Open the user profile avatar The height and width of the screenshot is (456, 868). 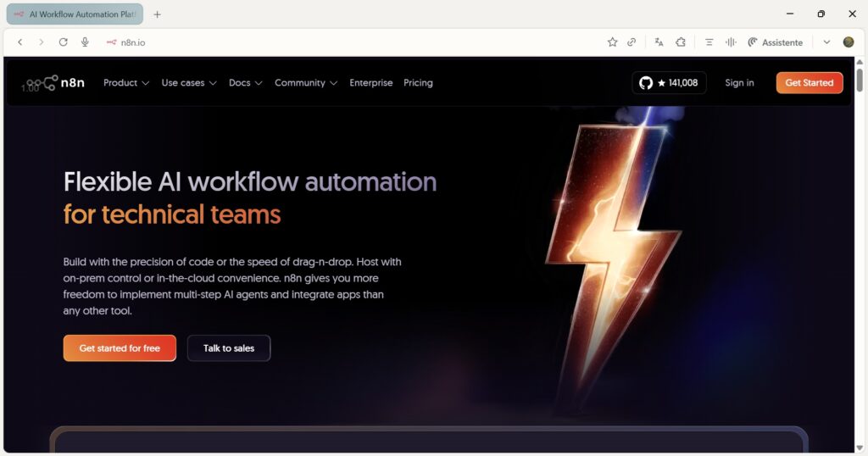848,42
